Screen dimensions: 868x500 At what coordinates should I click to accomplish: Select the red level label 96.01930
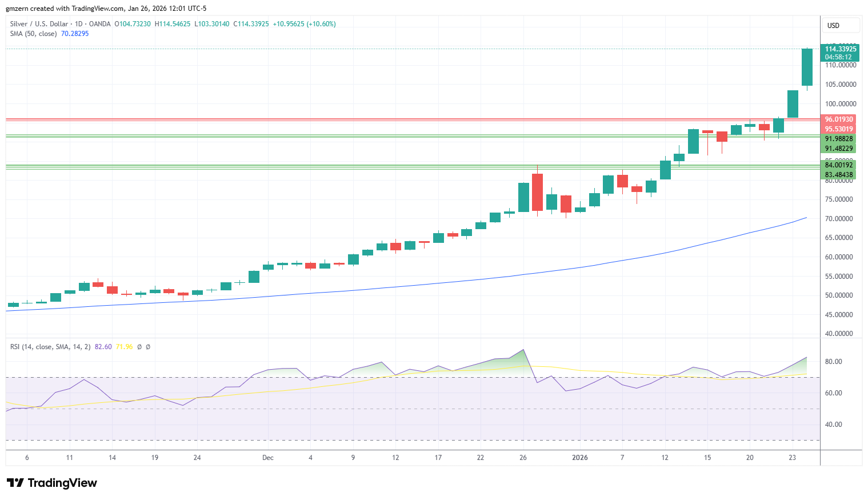(x=839, y=119)
